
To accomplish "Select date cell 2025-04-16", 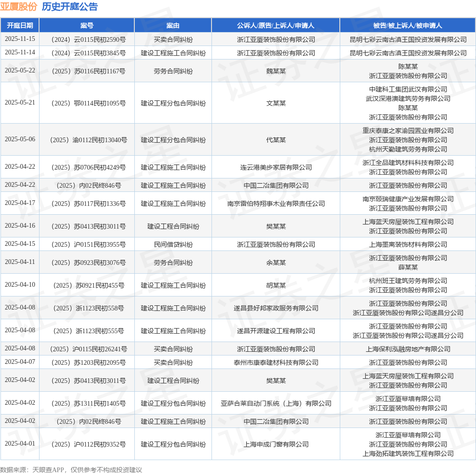I will [x=20, y=225].
